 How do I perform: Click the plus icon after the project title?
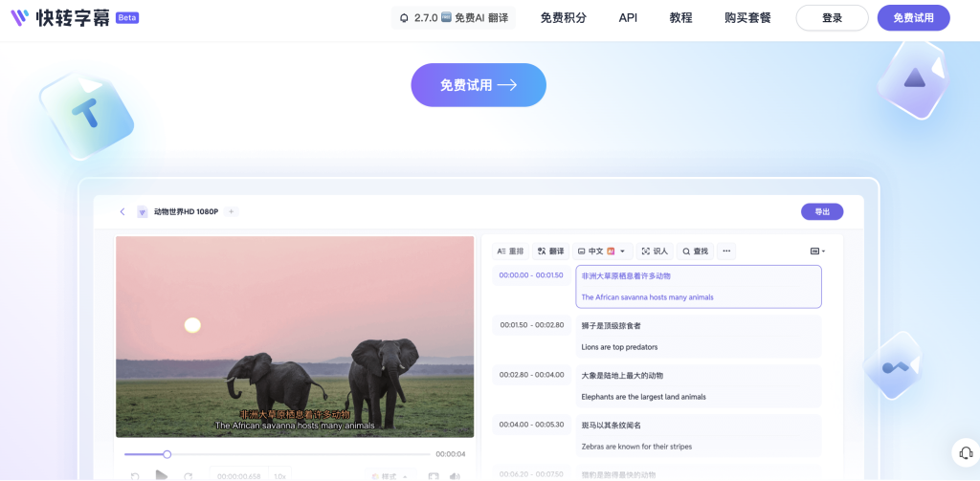232,211
